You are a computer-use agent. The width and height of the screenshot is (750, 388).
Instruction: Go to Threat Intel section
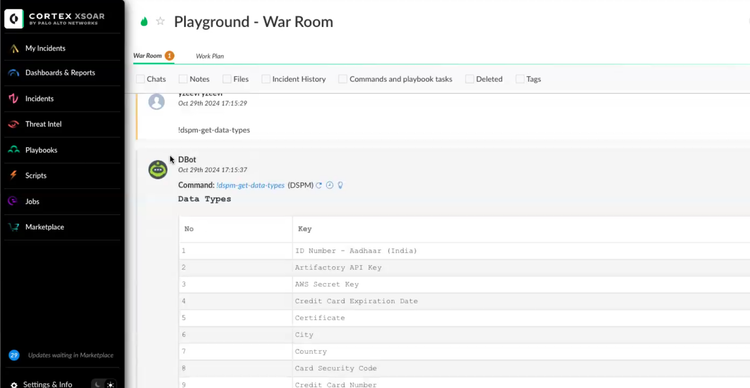point(43,124)
